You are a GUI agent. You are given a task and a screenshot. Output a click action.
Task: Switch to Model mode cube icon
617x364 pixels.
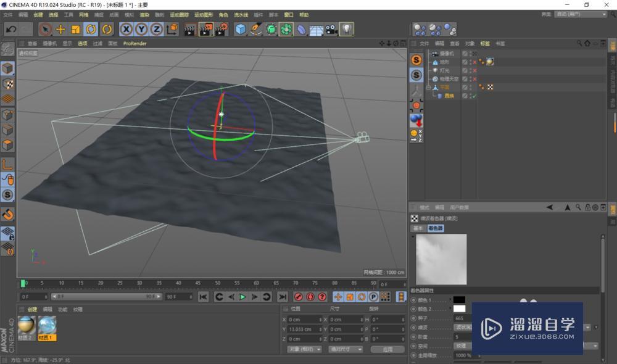tap(7, 68)
